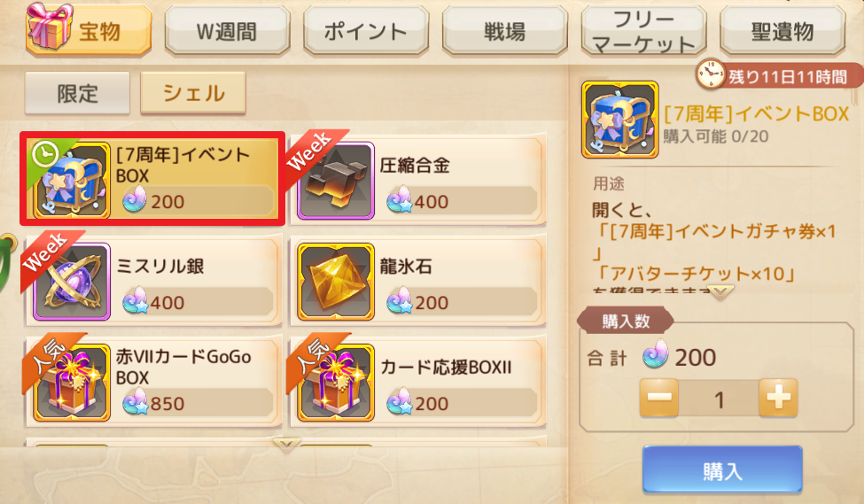Open the フリーマーケット tab
Screen dimensions: 864x504
pos(643,31)
